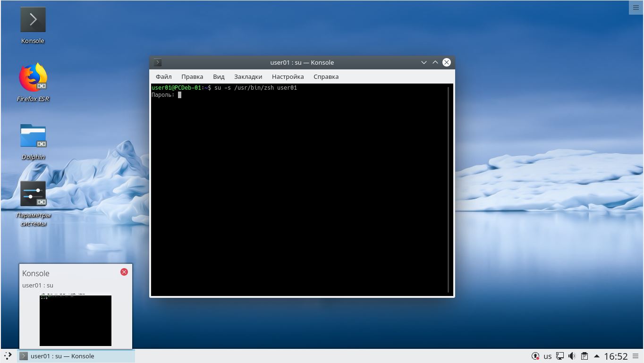Screen dimensions: 644x363
Task: Open clipboard history from the system tray
Action: click(584, 356)
